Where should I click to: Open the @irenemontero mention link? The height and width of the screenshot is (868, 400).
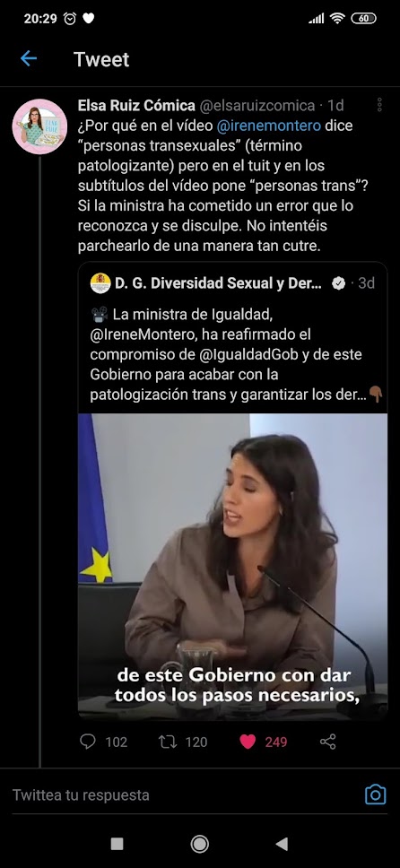(269, 126)
